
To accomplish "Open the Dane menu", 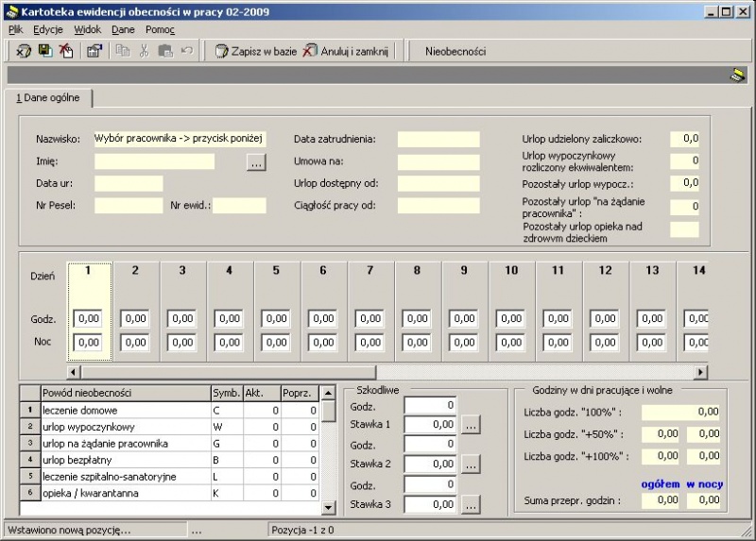I will tap(123, 30).
